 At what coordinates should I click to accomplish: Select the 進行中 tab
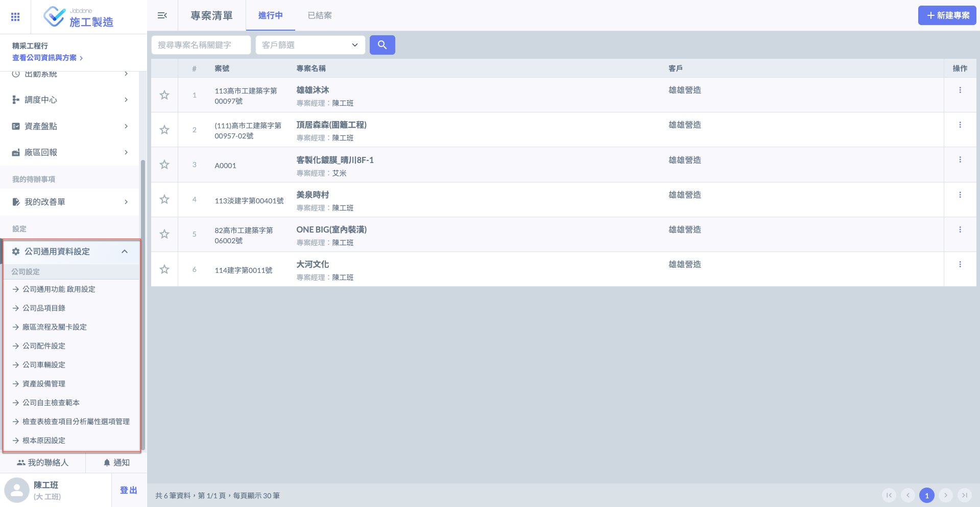(270, 15)
